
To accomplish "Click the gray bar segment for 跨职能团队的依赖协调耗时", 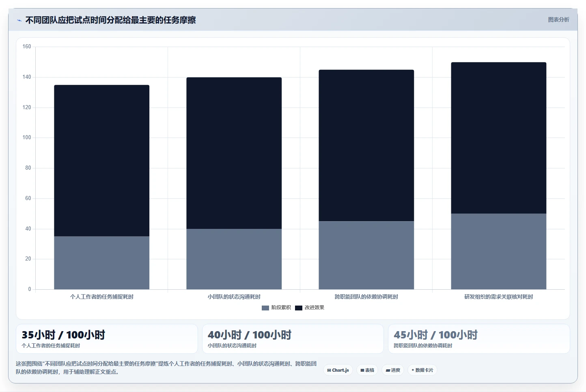I will tap(366, 255).
